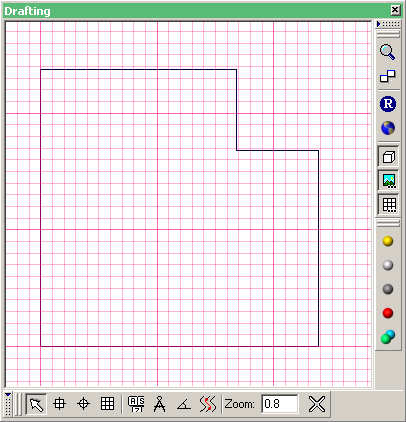Viewport: 406px width, 422px height.
Task: Select the yellow sphere material
Action: pos(388,241)
